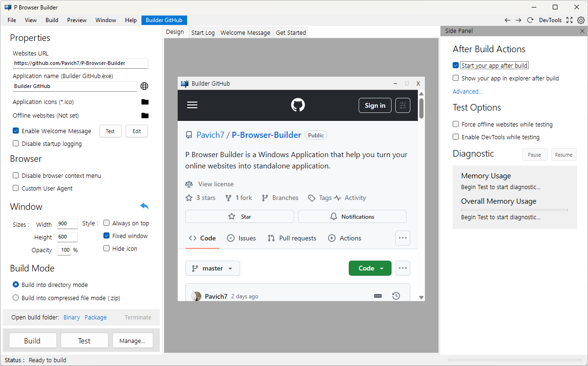588x366 pixels.
Task: Click the Width size input field
Action: pos(67,224)
